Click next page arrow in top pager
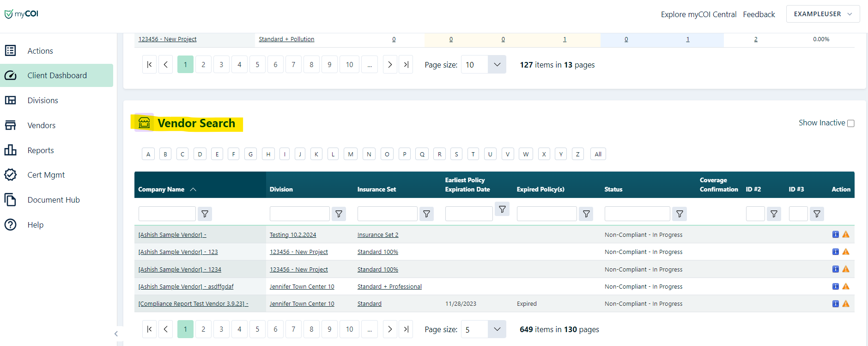The width and height of the screenshot is (868, 346). tap(390, 65)
